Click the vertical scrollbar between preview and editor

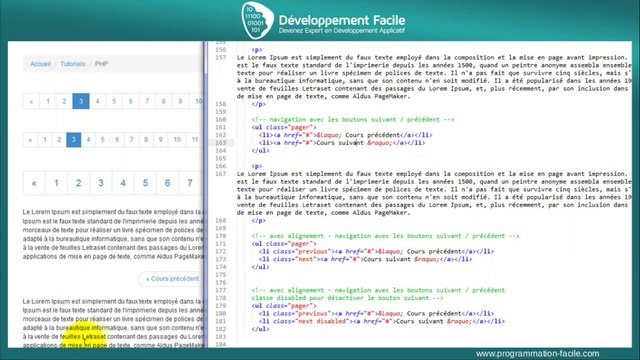(206, 194)
